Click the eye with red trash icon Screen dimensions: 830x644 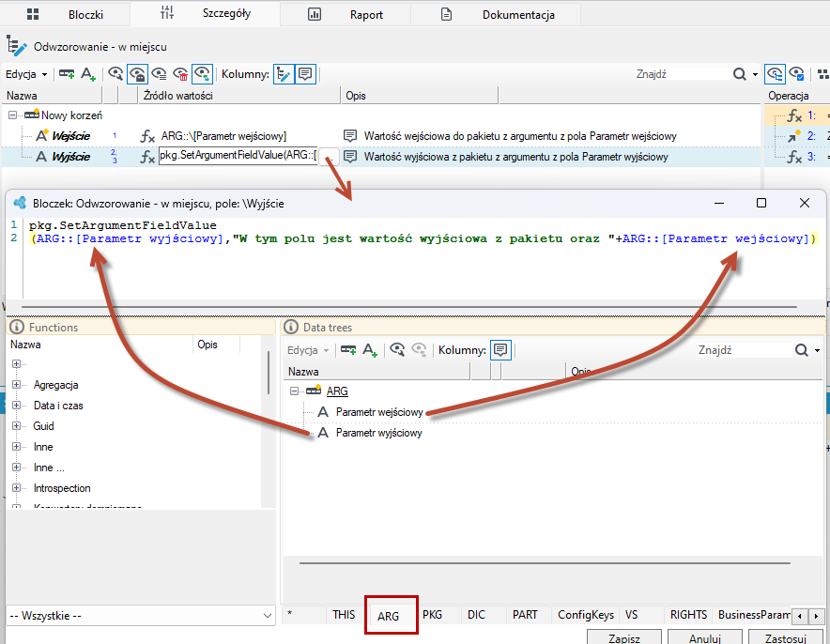181,74
